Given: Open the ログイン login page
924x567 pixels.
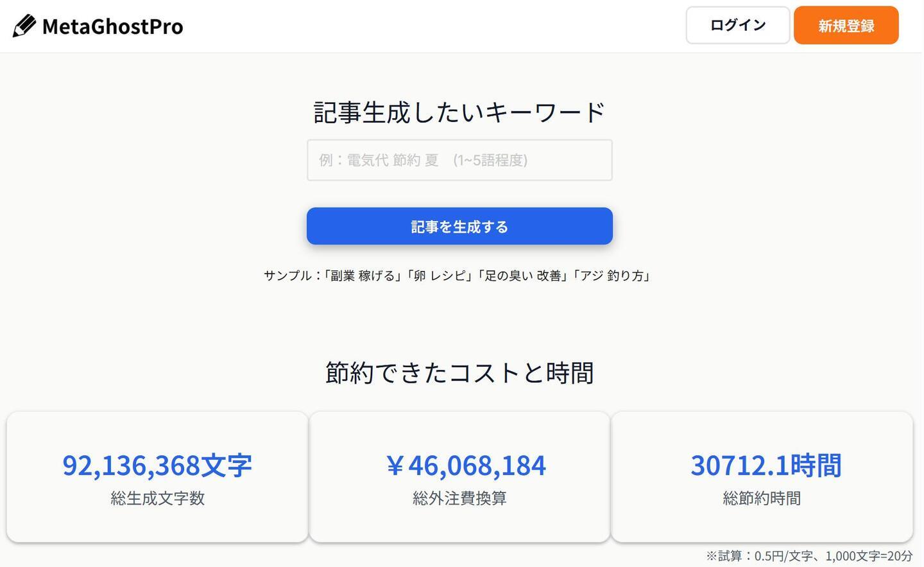Looking at the screenshot, I should click(737, 25).
